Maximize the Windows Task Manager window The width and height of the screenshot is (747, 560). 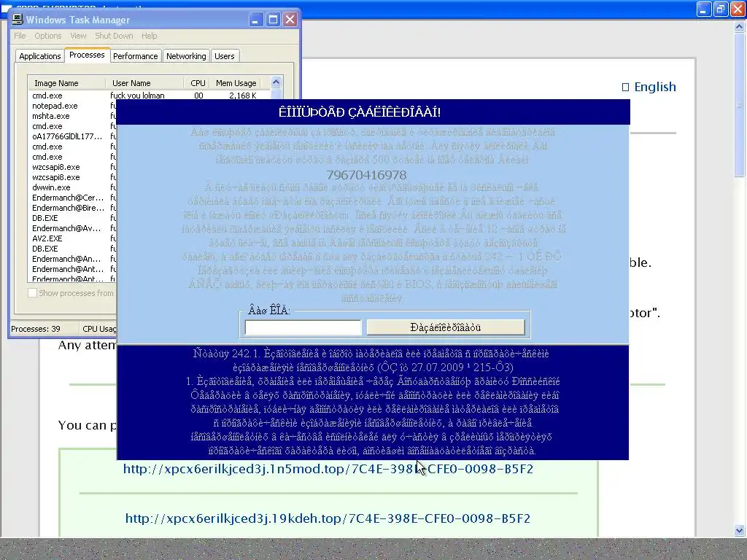(273, 20)
